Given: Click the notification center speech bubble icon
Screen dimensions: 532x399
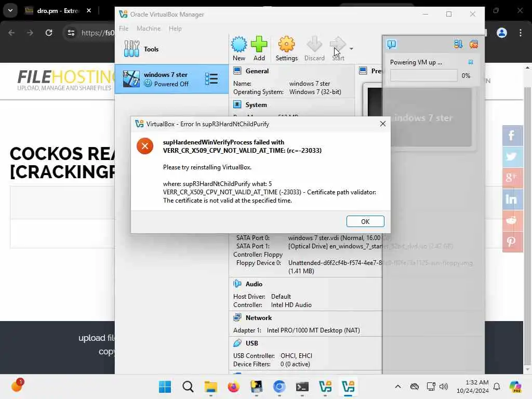Looking at the screenshot, I should click(391, 45).
